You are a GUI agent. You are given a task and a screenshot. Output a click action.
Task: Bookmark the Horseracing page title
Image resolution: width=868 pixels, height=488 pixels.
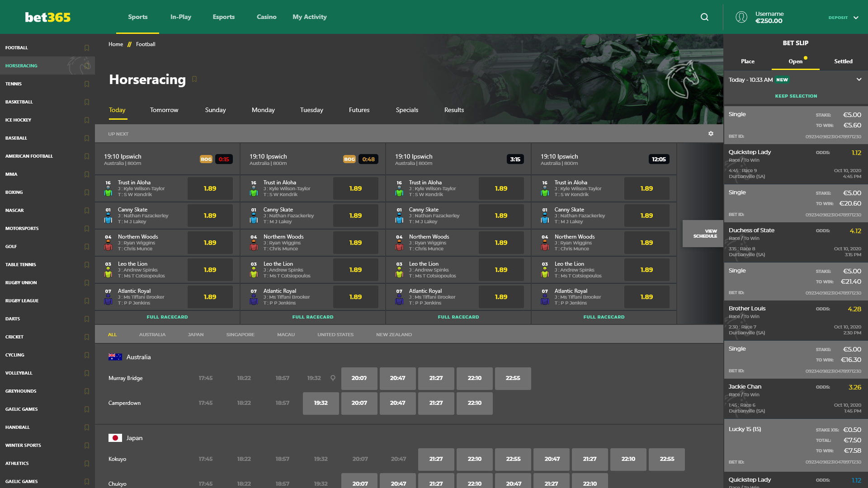click(194, 79)
